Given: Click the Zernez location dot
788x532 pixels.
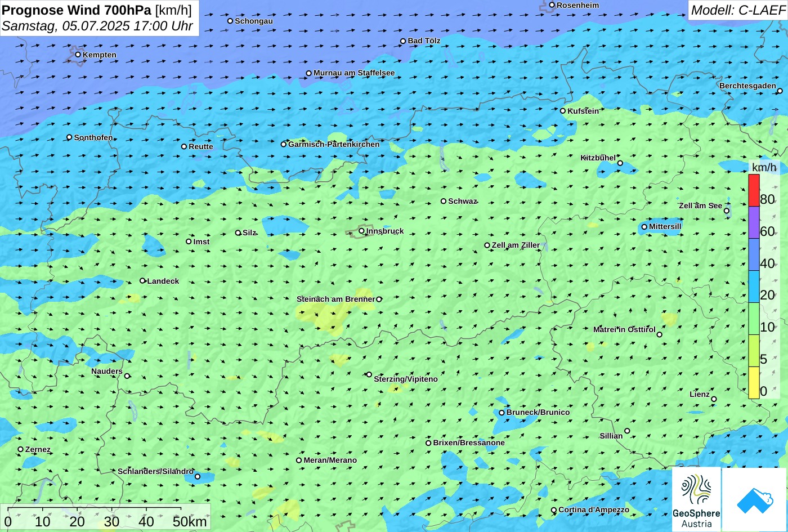Looking at the screenshot, I should pos(21,449).
